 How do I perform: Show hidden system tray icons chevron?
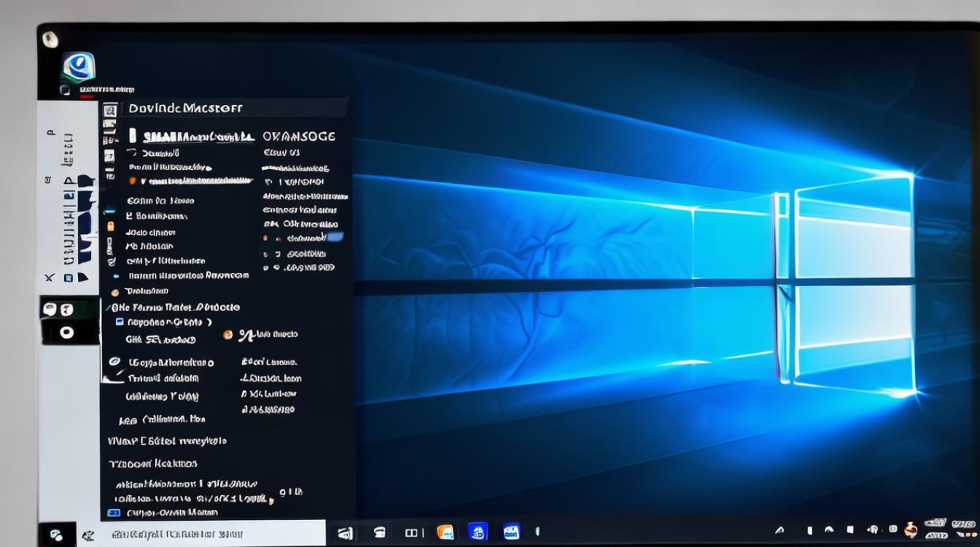(779, 530)
